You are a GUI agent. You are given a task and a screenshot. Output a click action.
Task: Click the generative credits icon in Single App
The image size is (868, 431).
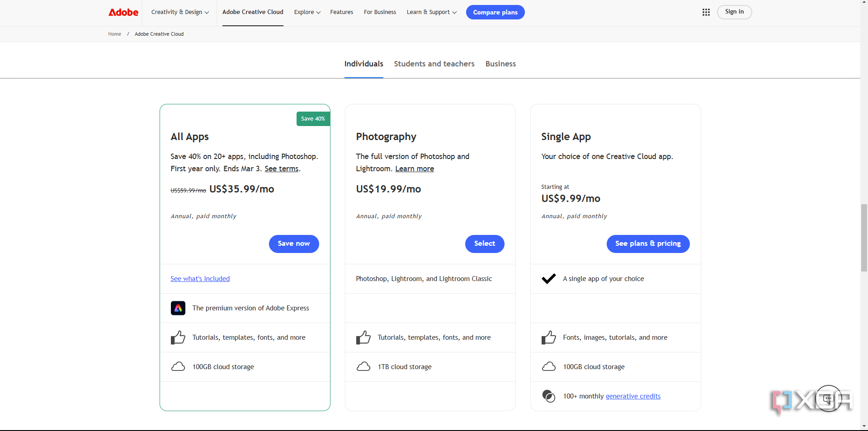tap(548, 396)
